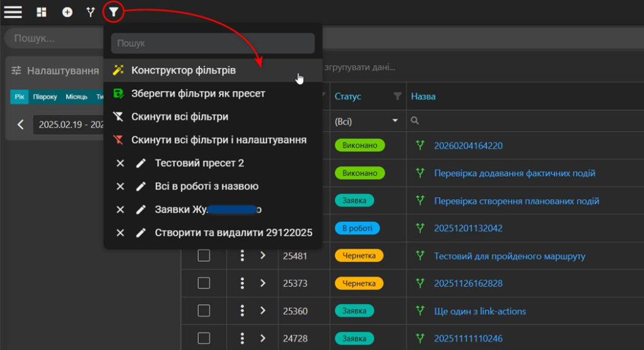Apply preset Тестовий пресет 2
This screenshot has width=644, height=350.
199,163
